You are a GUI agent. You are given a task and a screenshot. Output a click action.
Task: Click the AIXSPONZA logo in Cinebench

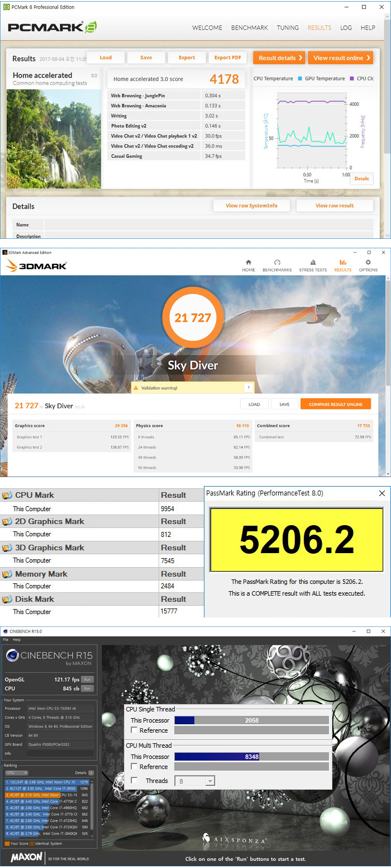coord(233,839)
